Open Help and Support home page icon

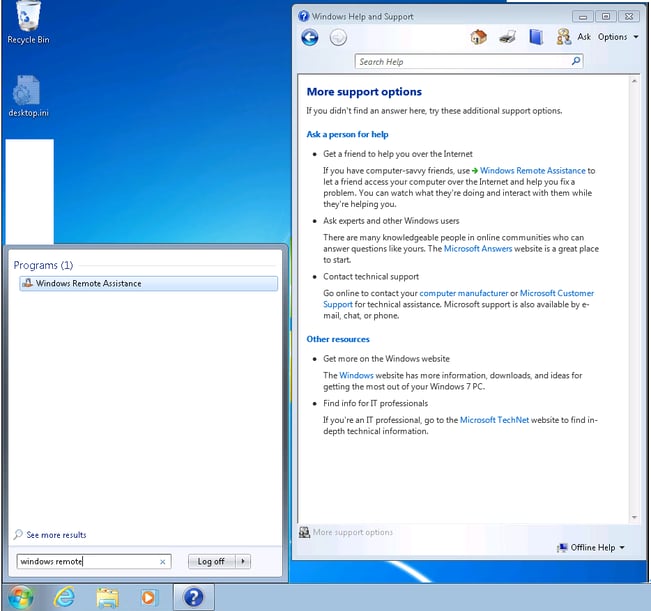(x=478, y=37)
